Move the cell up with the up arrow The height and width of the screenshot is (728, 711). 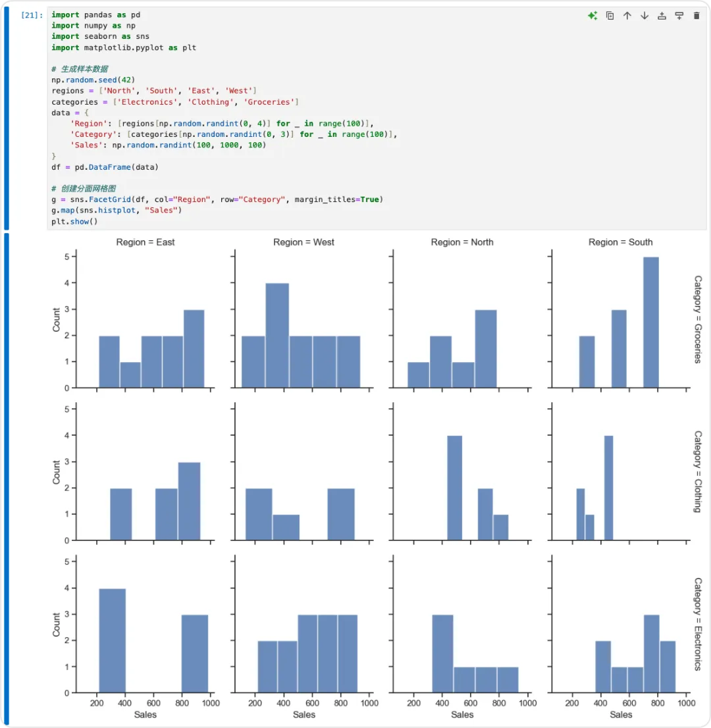627,16
